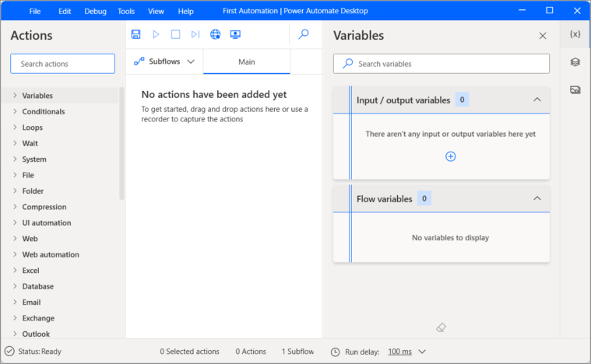
Task: Expand the Email actions group
Action: [15, 302]
